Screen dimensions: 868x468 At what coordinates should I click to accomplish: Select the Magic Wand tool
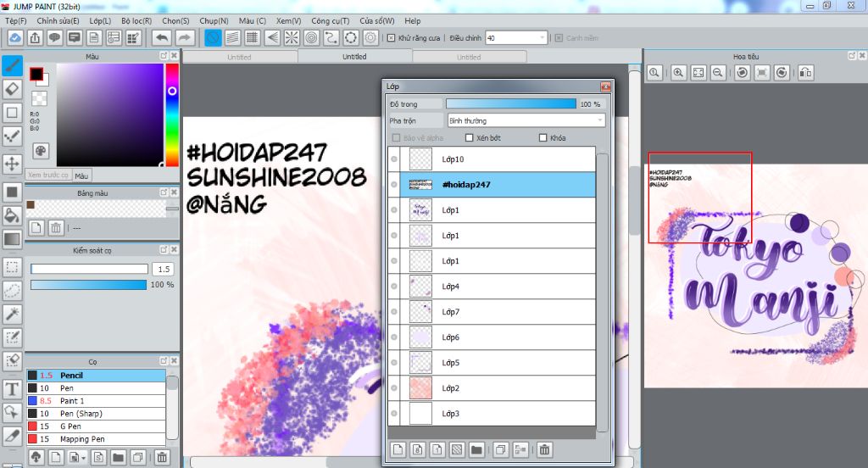pos(12,314)
